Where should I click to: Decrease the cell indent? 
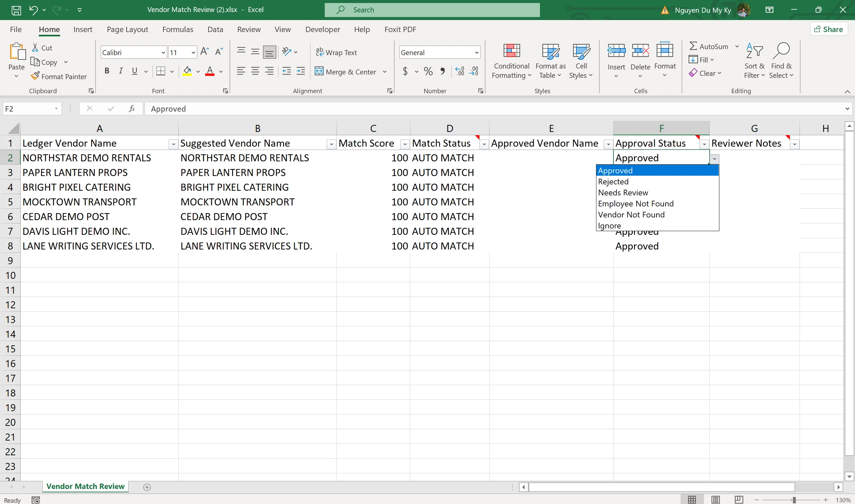[287, 71]
